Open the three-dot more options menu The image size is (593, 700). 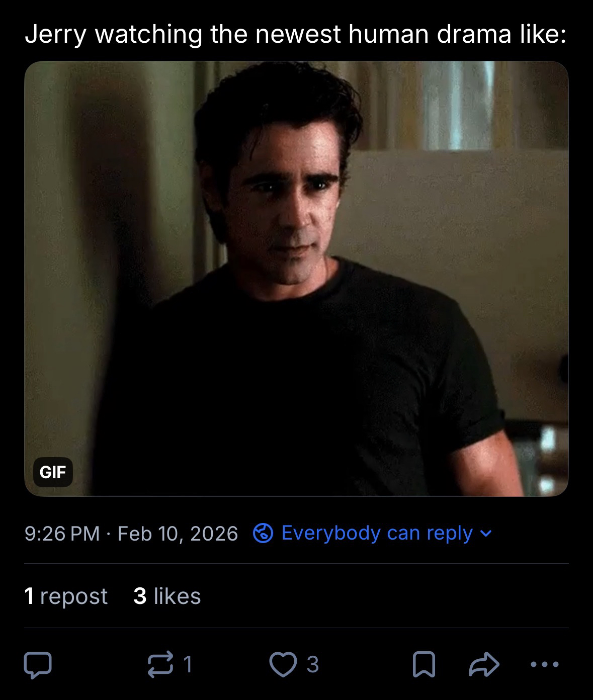pyautogui.click(x=545, y=665)
